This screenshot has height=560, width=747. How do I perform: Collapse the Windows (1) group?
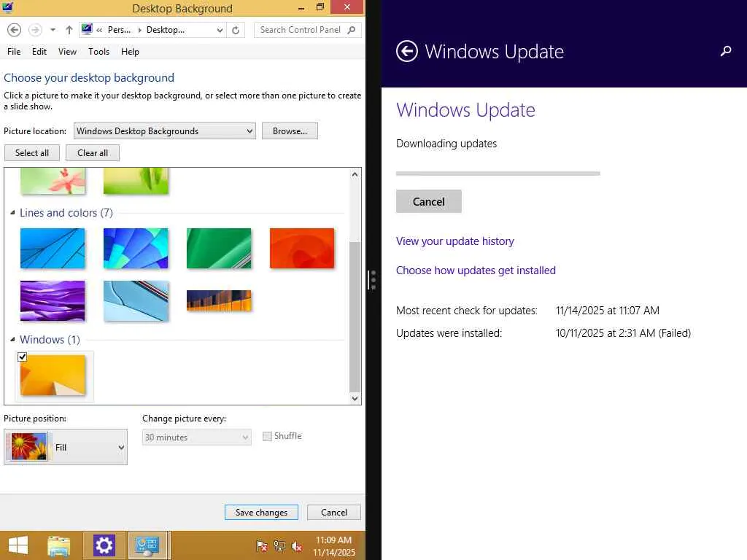pyautogui.click(x=13, y=340)
